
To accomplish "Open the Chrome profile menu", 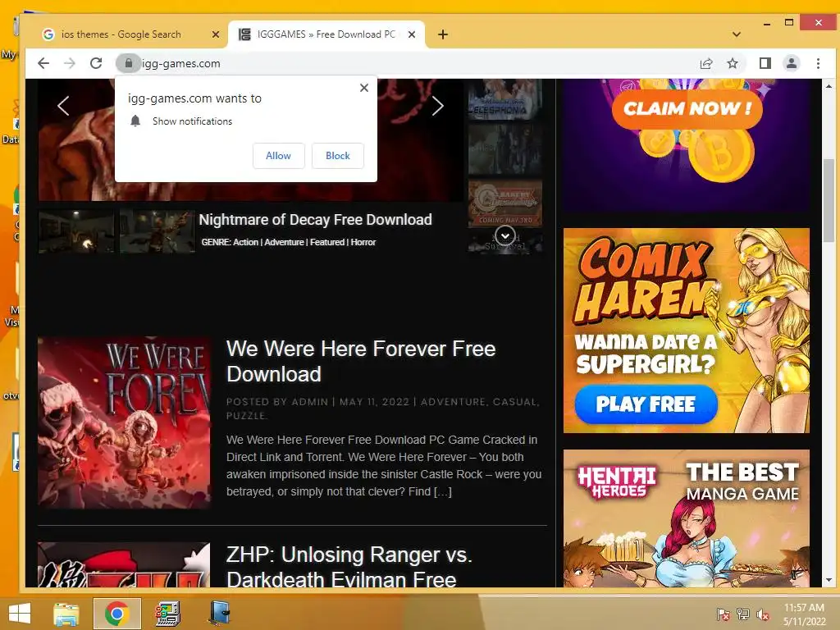I will (792, 63).
